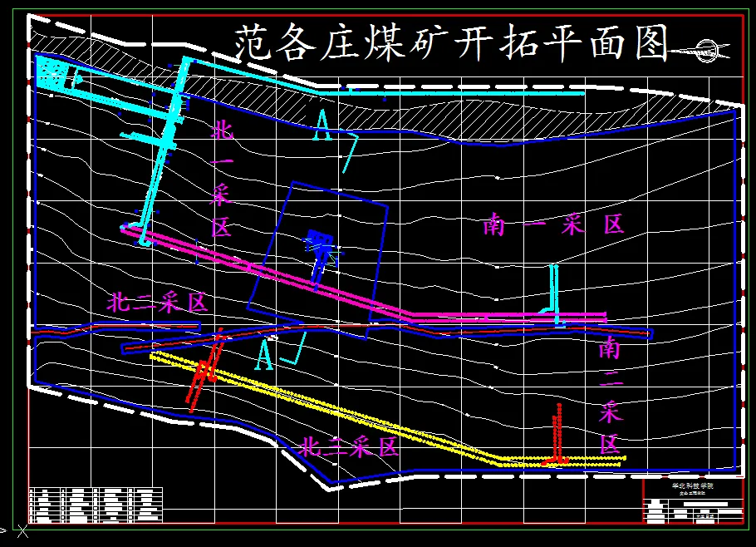Screen dimensions: 756x547
Task: Select 北二采区 label above the red fault line
Action: [x=157, y=303]
